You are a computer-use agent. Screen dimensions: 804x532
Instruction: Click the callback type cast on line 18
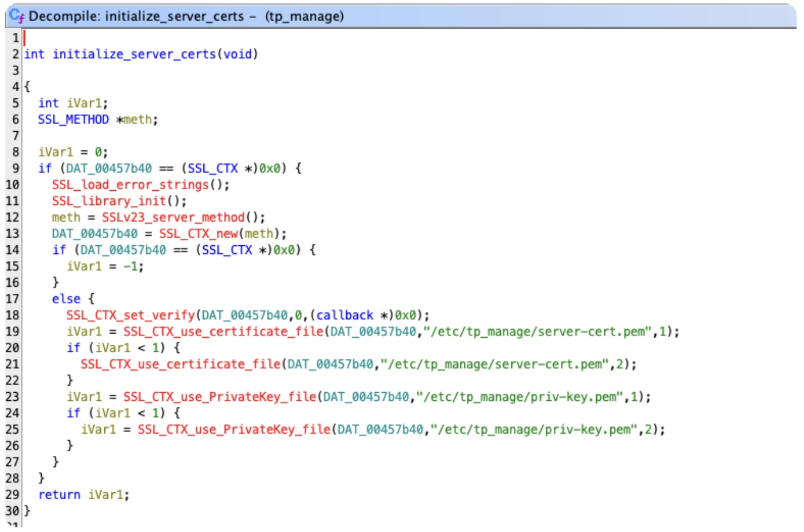click(344, 315)
